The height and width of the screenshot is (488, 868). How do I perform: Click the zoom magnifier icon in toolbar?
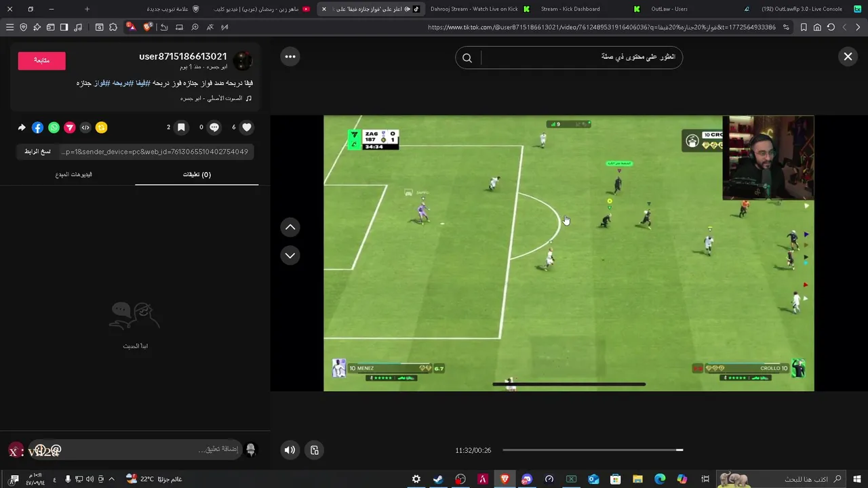pyautogui.click(x=195, y=27)
